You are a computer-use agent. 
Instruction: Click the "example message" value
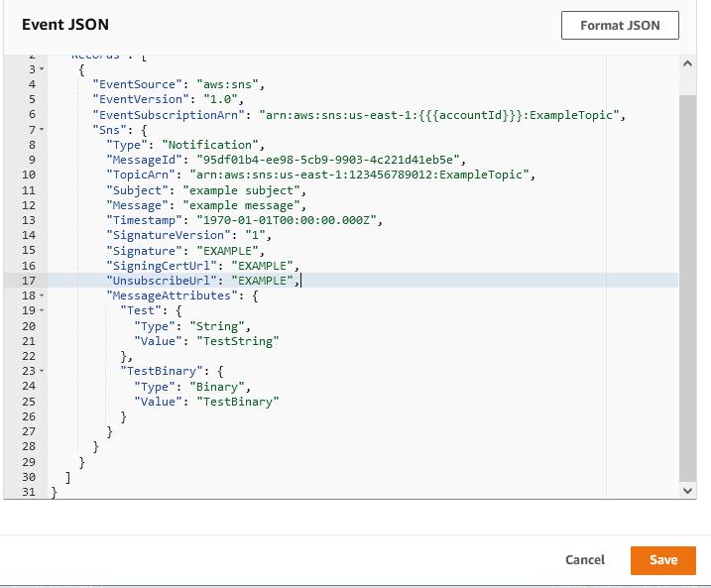(x=241, y=205)
